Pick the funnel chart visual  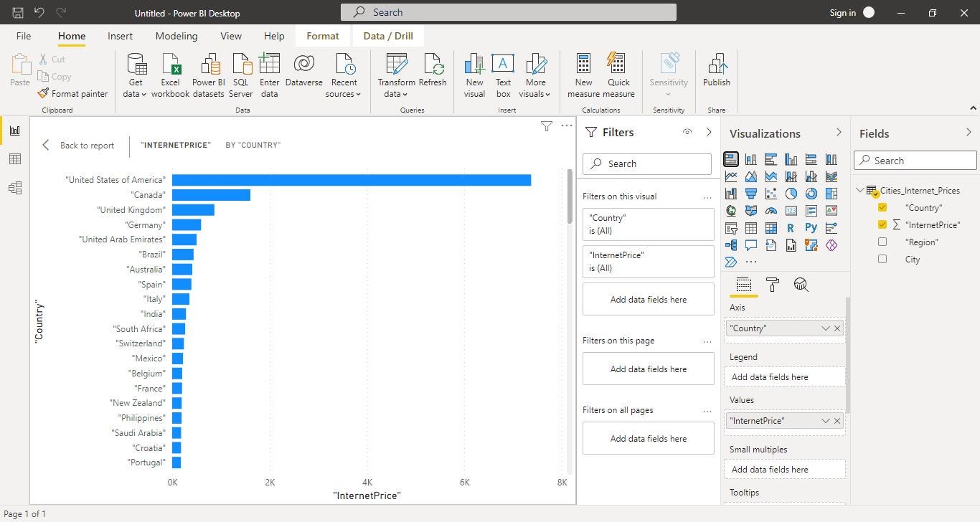point(751,194)
